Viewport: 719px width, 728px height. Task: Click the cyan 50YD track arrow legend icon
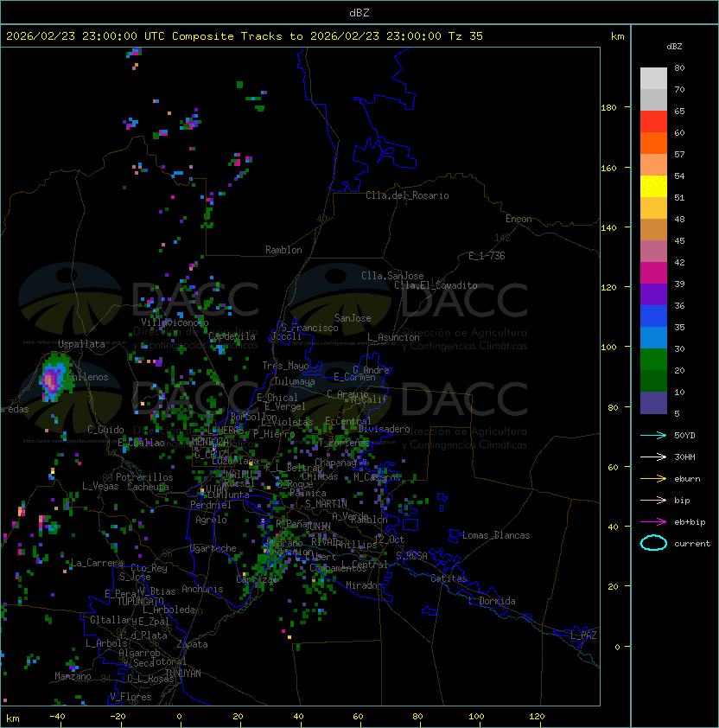click(653, 436)
